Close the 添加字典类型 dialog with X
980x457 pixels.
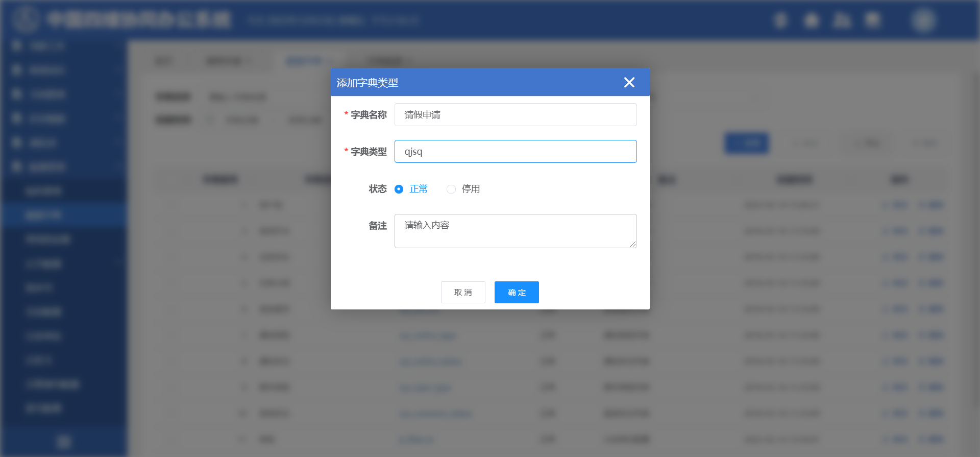click(629, 82)
